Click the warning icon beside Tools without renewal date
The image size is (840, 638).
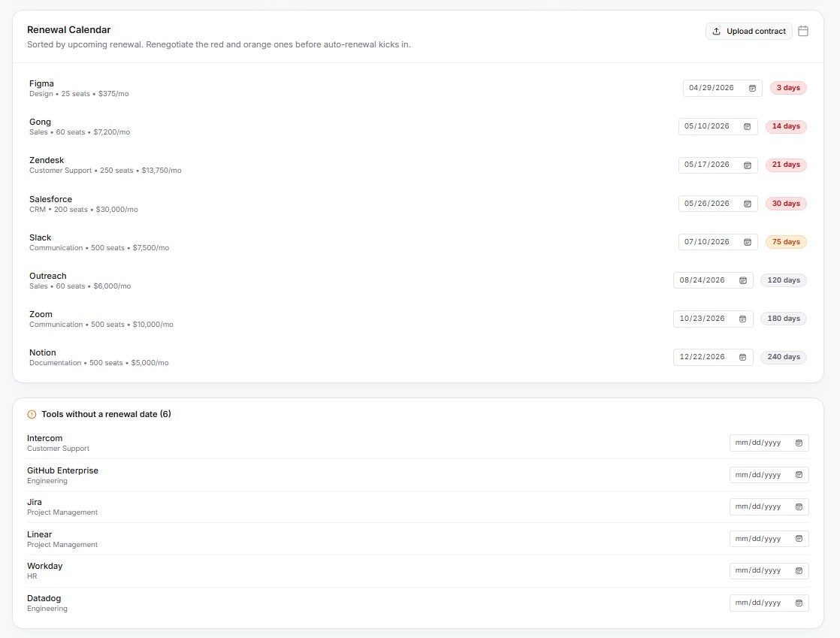coord(32,414)
